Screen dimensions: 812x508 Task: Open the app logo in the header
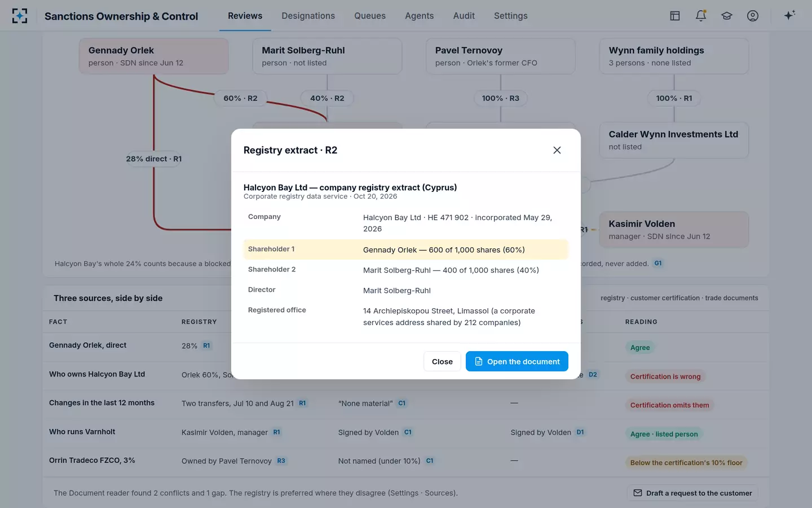20,16
